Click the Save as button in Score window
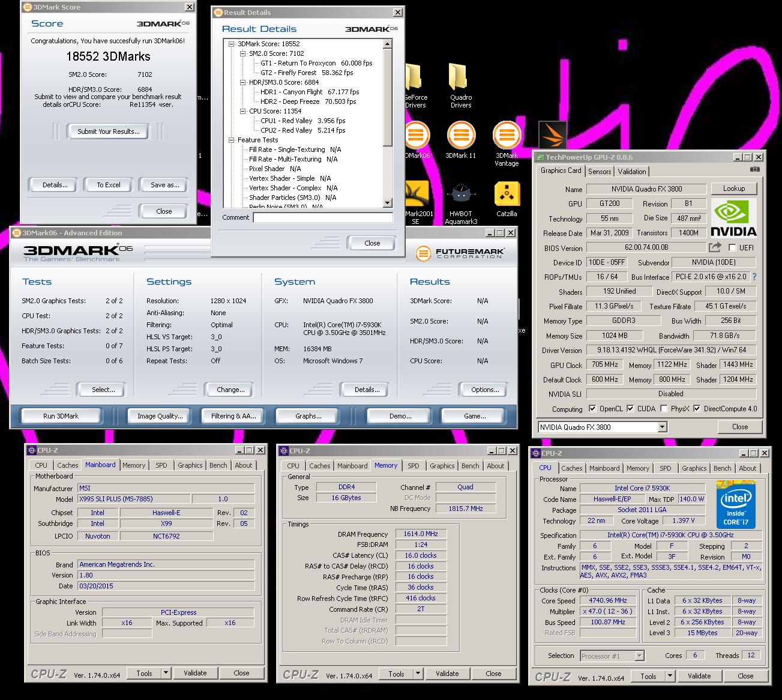This screenshot has height=700, width=782. point(164,185)
